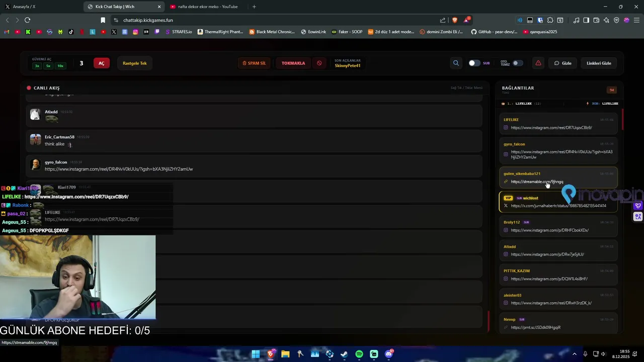Viewport: 644px width, 362px height.
Task: Click the Bağlantılar panel scrollbar
Action: 622,119
